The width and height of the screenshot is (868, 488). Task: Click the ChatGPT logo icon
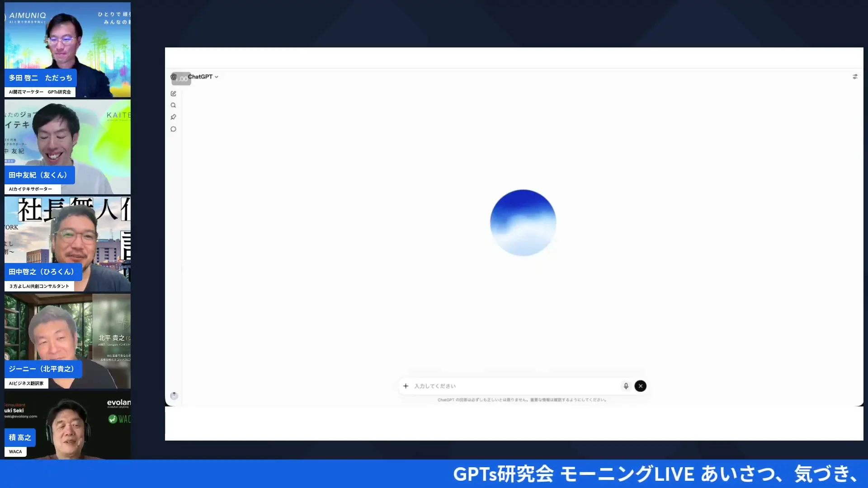pyautogui.click(x=174, y=77)
